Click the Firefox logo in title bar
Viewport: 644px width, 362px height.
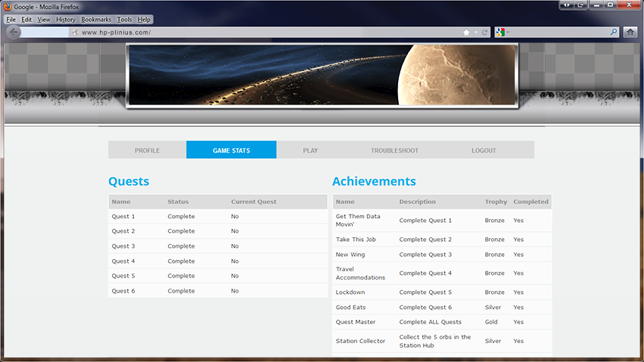click(x=8, y=7)
